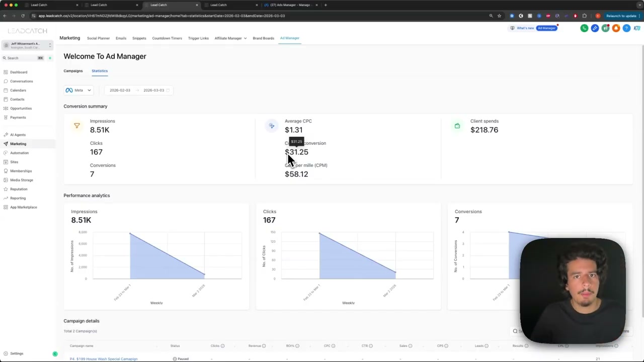Viewport: 644px width, 362px height.
Task: Open Media Storage in the sidebar
Action: (22, 180)
